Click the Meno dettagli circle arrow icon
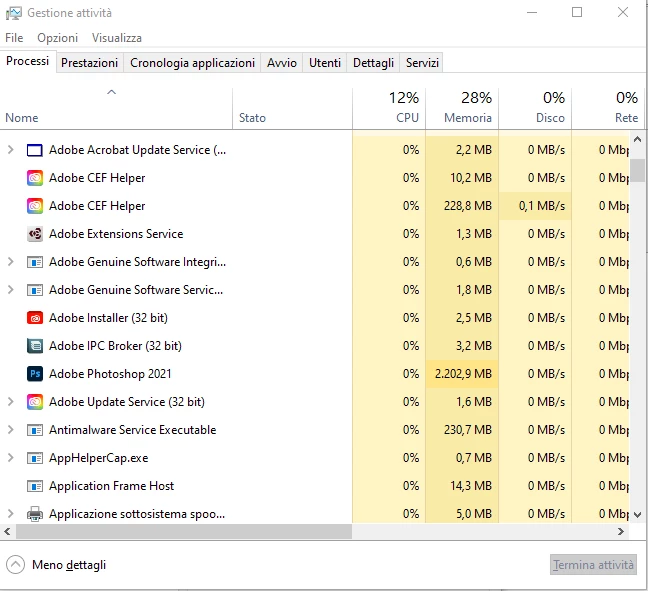The width and height of the screenshot is (648, 591). click(15, 565)
